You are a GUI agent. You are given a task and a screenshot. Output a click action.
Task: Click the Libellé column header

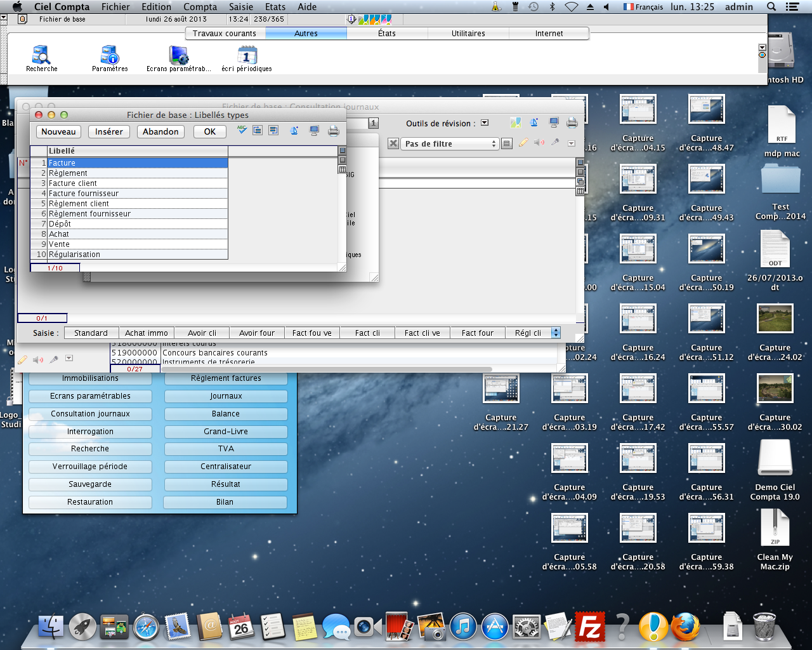[x=138, y=151]
